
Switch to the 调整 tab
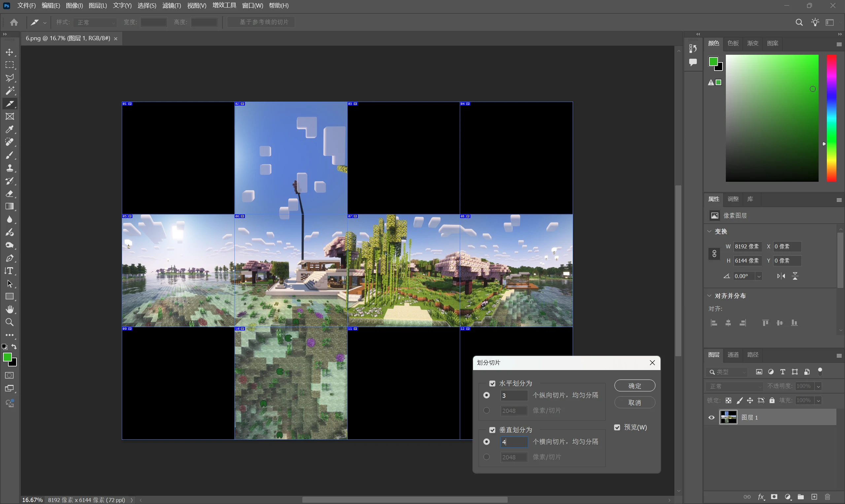click(x=733, y=199)
